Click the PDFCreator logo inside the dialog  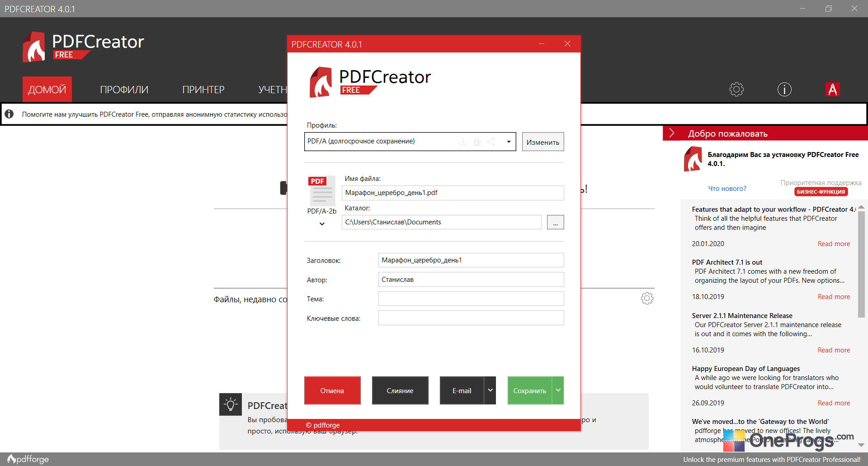(x=370, y=82)
